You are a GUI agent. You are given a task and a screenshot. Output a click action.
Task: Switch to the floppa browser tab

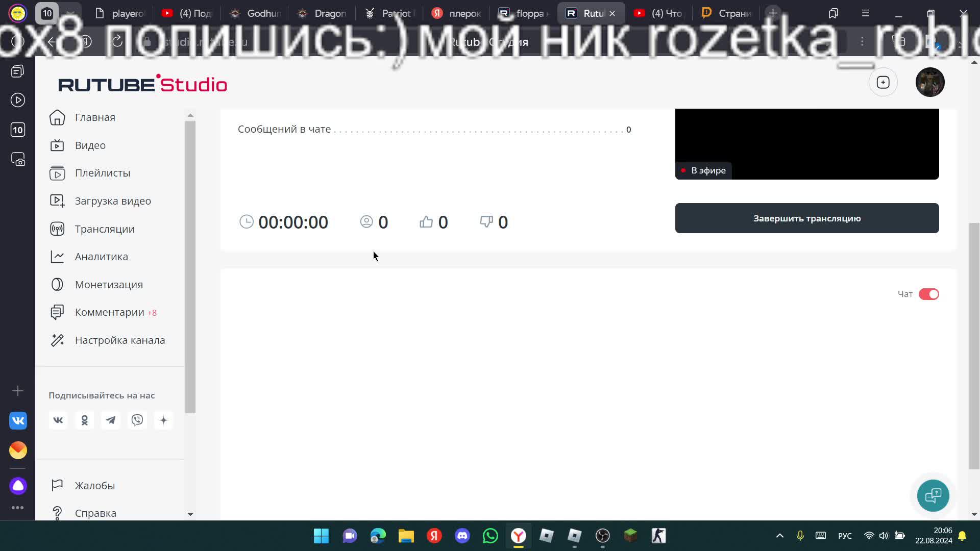tap(526, 13)
